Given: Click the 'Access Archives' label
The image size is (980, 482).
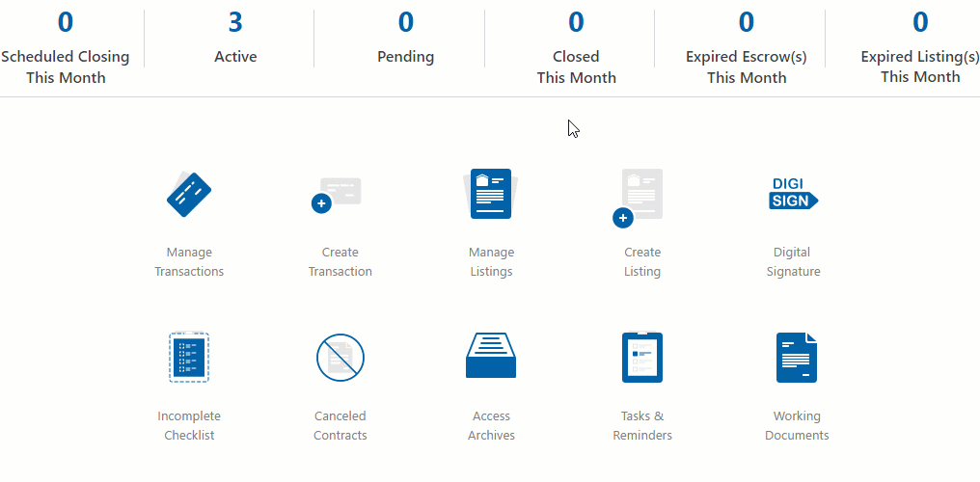Looking at the screenshot, I should pyautogui.click(x=491, y=425).
